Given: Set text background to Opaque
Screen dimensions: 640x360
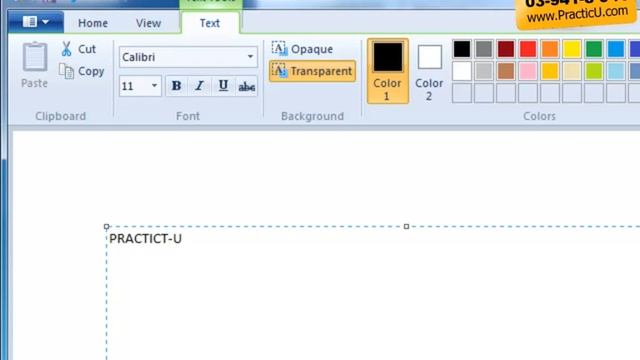Looking at the screenshot, I should tap(302, 49).
